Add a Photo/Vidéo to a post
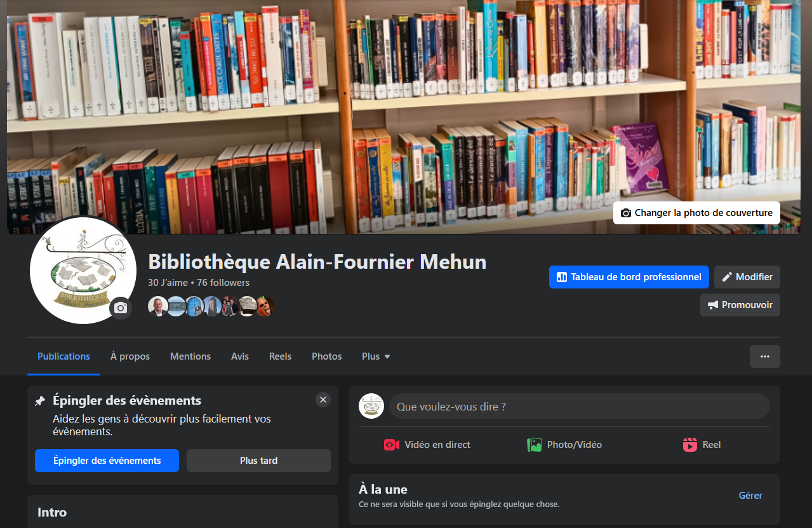Screen dimensions: 812x528 pyautogui.click(x=564, y=445)
